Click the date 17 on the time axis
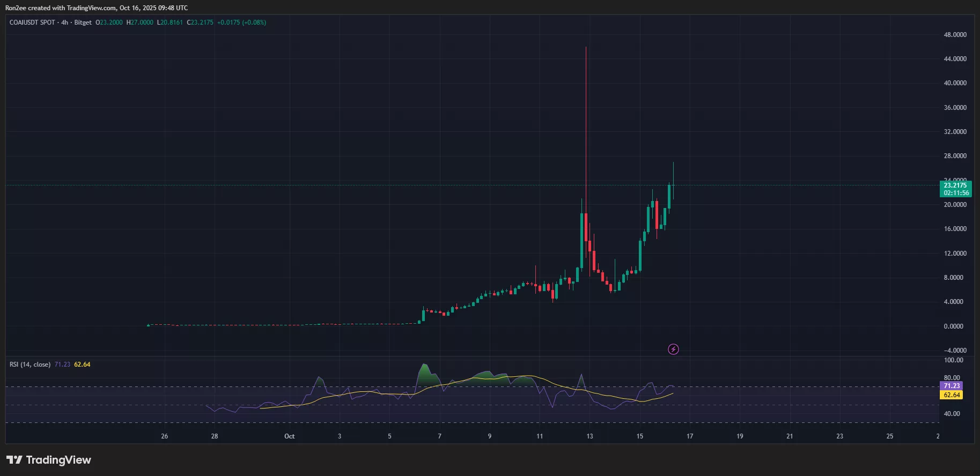Screen dimensions: 980x476 [x=690, y=436]
